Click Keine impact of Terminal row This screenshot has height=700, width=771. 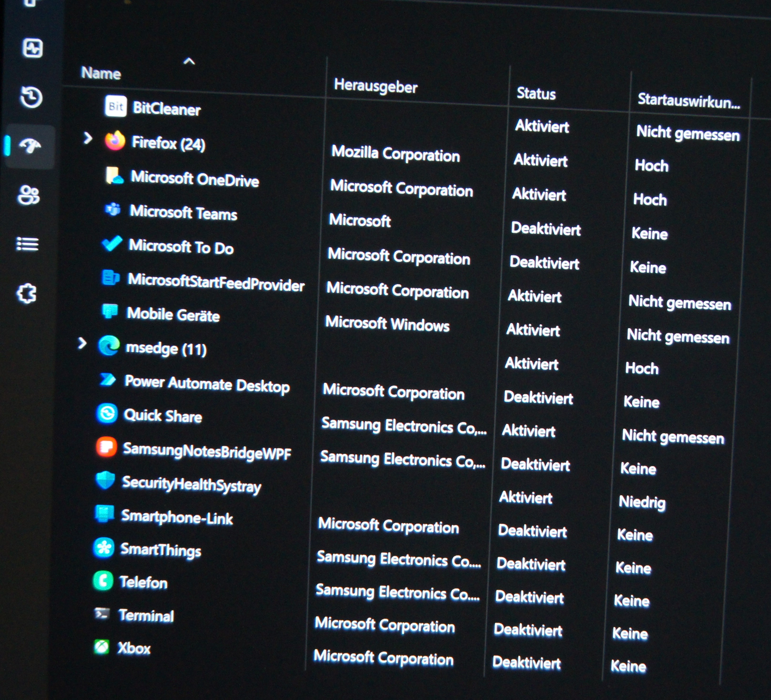pos(630,634)
